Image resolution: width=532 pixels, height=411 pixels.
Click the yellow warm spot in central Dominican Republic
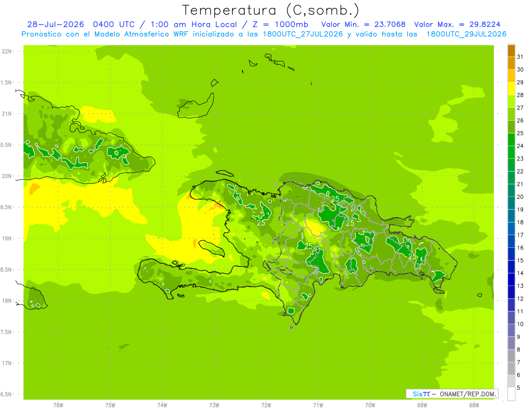click(315, 227)
